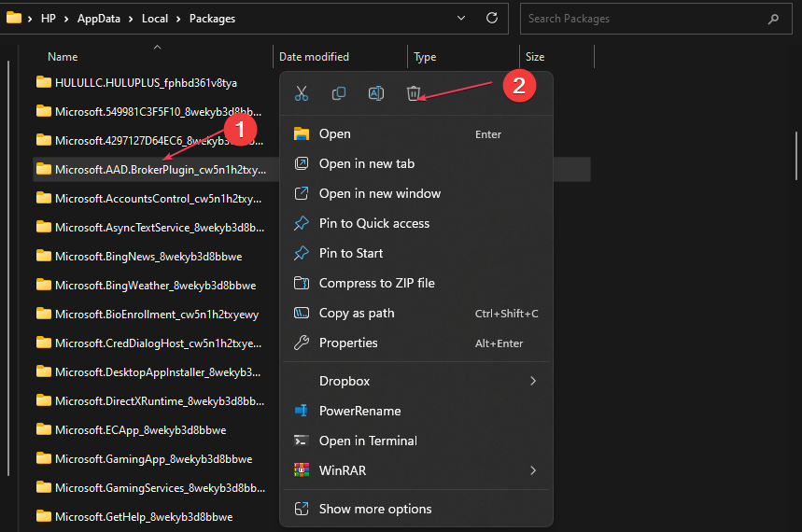802x532 pixels.
Task: Select Open in new tab
Action: (x=416, y=163)
